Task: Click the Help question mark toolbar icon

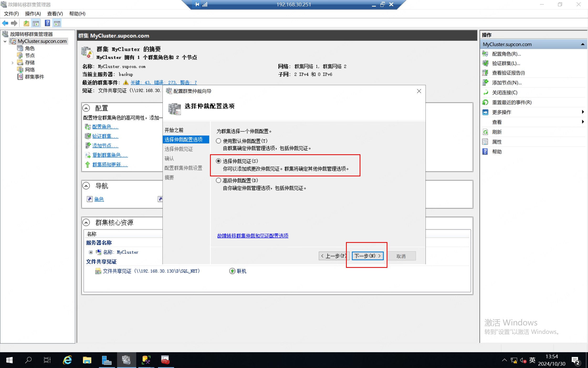Action: [47, 23]
